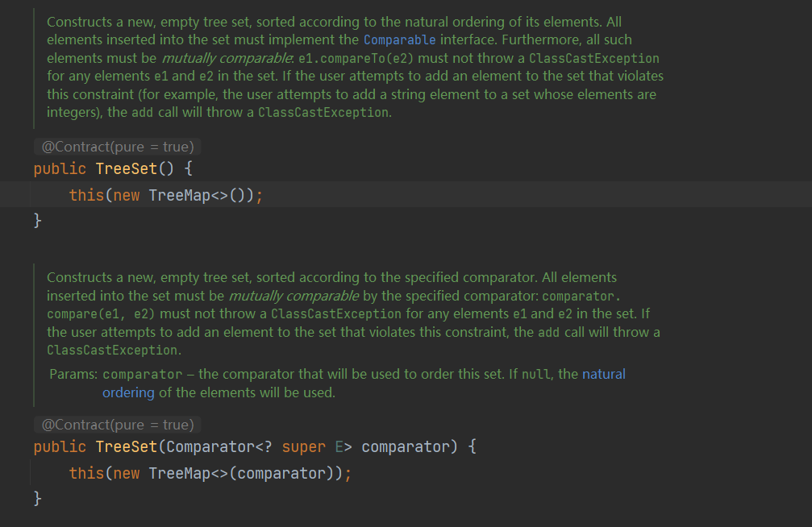The height and width of the screenshot is (527, 812).
Task: Open the Comparable interface link in documentation
Action: coord(399,39)
